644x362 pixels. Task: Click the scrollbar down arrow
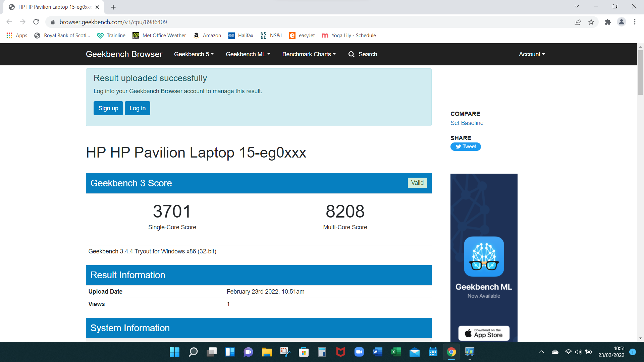[640, 339]
